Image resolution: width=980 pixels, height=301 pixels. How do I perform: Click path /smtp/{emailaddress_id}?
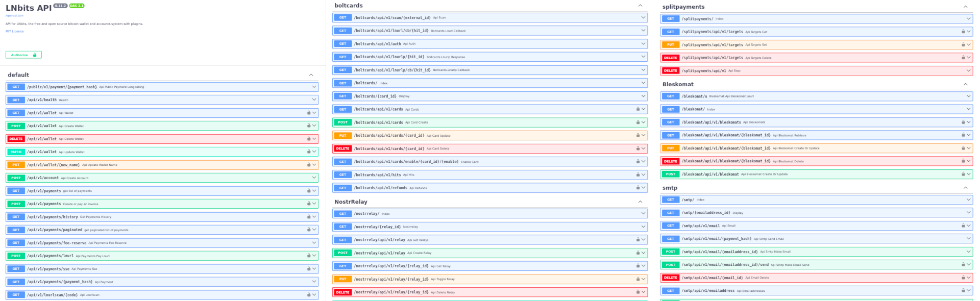pos(706,213)
